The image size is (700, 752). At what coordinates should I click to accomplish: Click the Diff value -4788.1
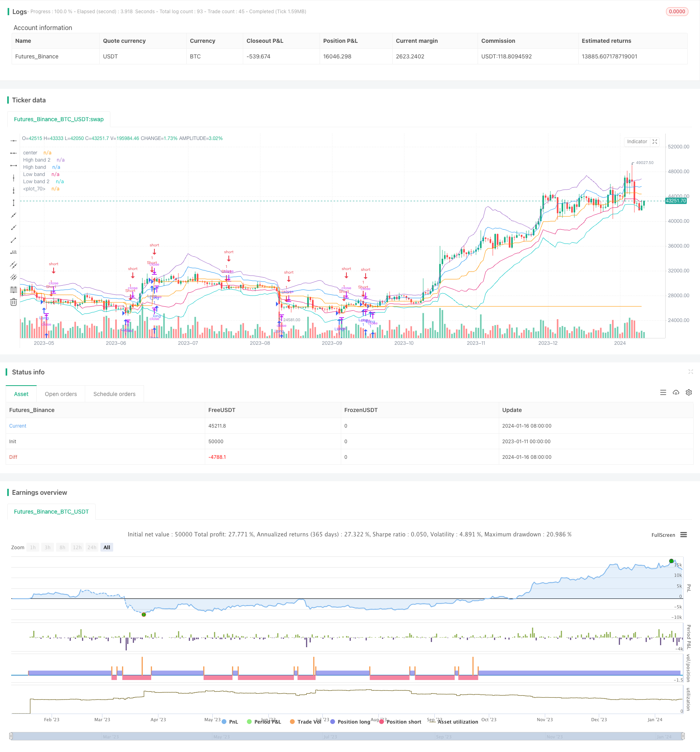[x=217, y=457]
